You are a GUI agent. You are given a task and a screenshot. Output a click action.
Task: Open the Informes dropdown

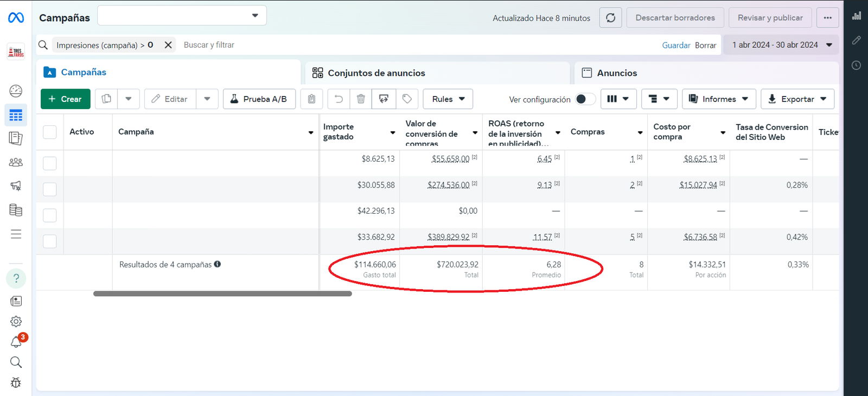coord(719,99)
